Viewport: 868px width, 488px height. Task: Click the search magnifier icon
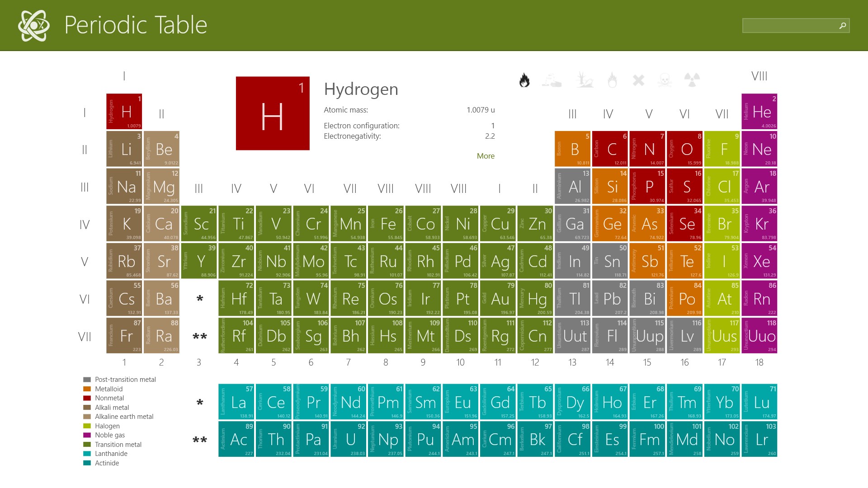point(842,26)
